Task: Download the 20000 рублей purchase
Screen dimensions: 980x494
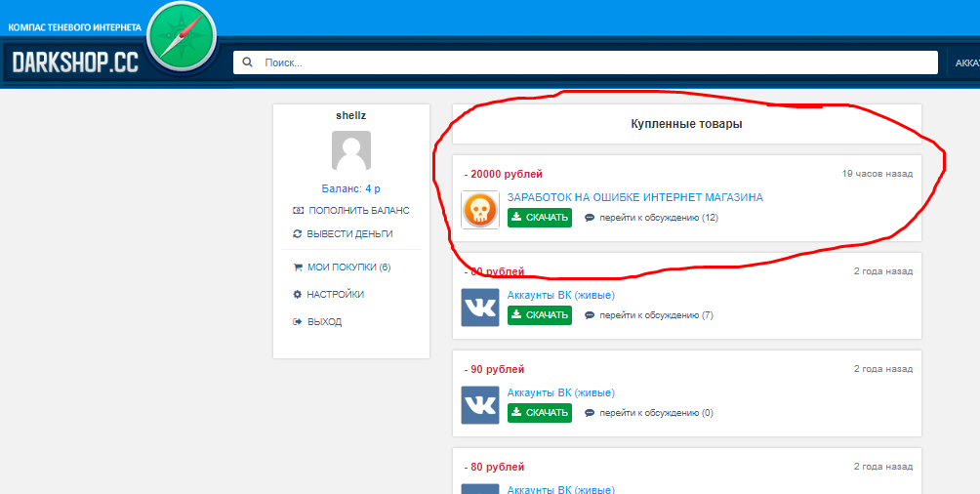Action: (540, 218)
